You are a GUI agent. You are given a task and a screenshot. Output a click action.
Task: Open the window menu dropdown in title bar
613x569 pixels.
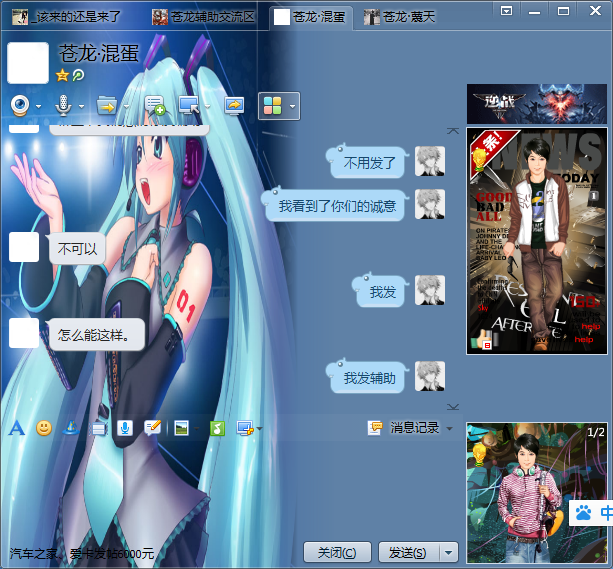point(507,11)
